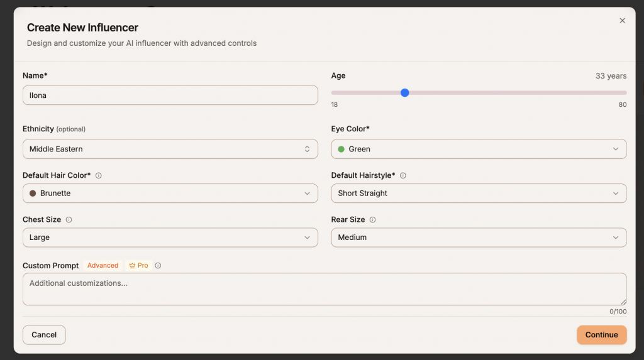644x360 pixels.
Task: Open the Ethnicity dropdown showing Middle Eastern
Action: tap(170, 149)
